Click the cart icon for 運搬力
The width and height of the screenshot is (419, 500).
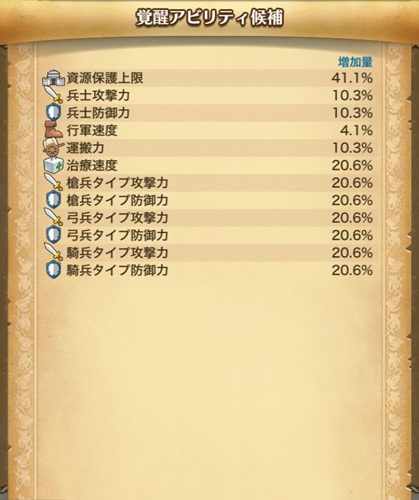[x=53, y=148]
